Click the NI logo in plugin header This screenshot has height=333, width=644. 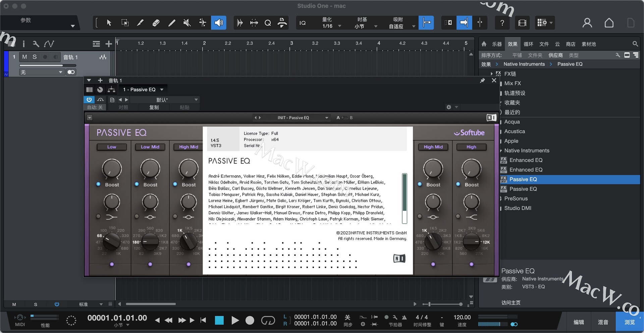[491, 118]
